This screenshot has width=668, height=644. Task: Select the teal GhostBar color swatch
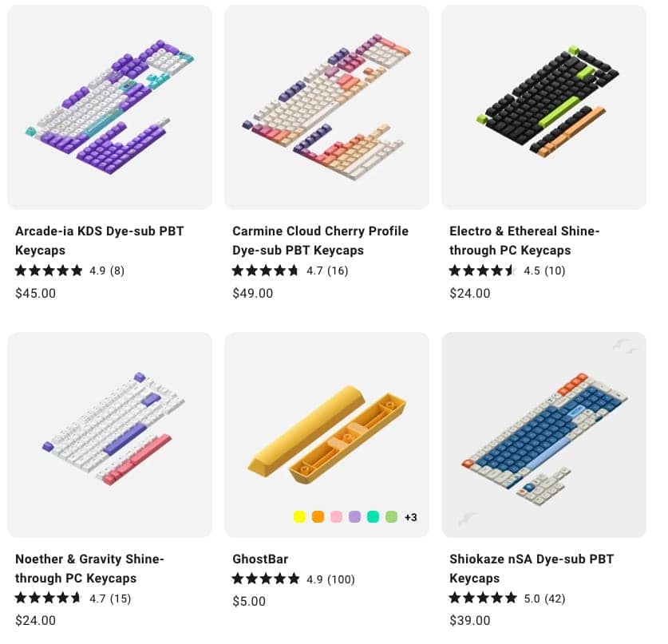pyautogui.click(x=373, y=517)
